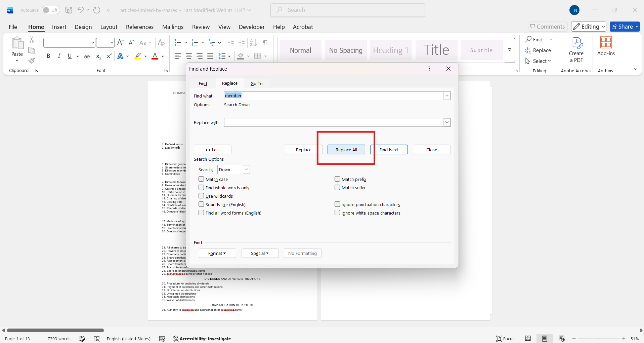Increase font size
Viewport: 644px width, 343px height.
click(121, 43)
